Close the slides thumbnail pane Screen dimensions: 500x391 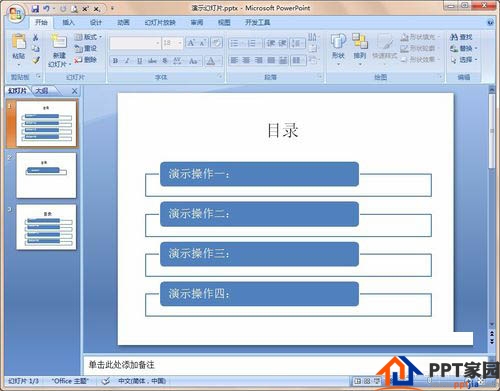(x=74, y=91)
